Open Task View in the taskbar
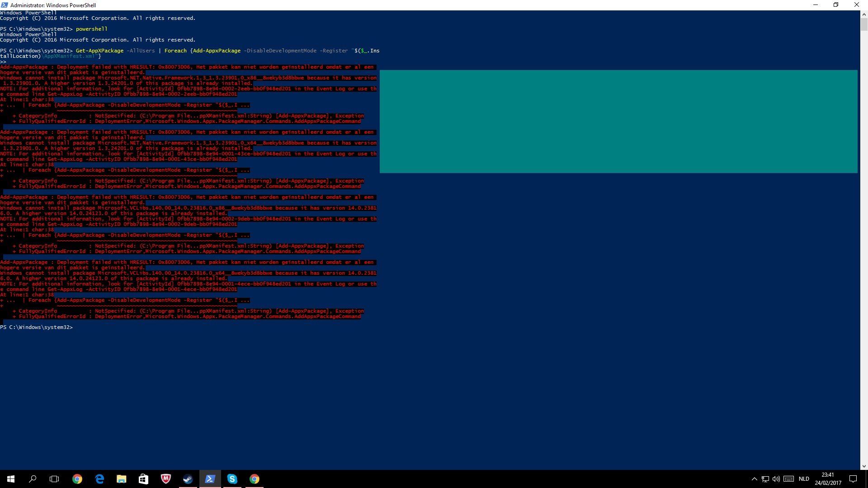This screenshot has height=488, width=868. click(x=54, y=479)
